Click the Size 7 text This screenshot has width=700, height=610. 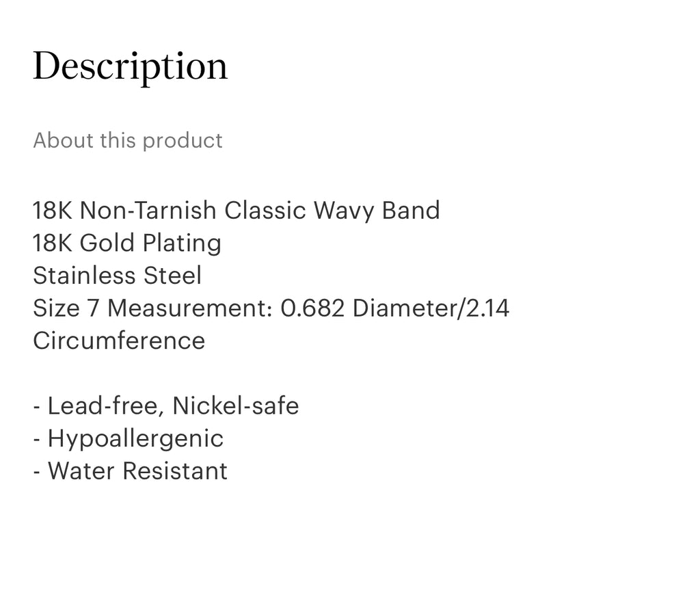click(66, 308)
